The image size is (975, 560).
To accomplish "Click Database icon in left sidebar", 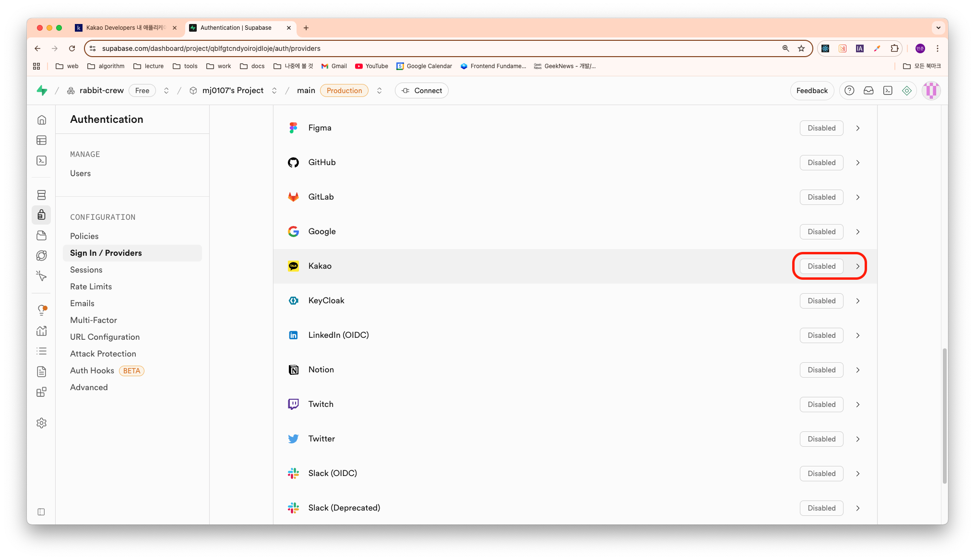I will click(42, 195).
